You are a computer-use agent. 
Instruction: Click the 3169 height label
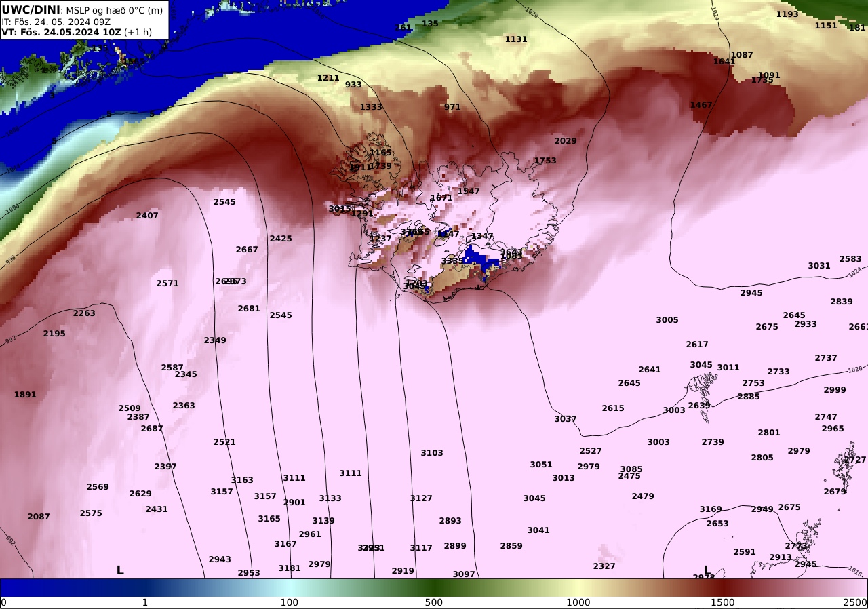click(x=711, y=509)
